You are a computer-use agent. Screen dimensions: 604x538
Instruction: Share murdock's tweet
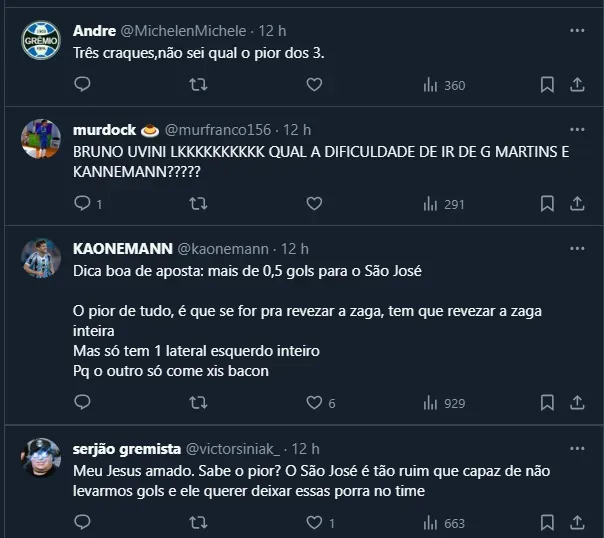coord(578,204)
